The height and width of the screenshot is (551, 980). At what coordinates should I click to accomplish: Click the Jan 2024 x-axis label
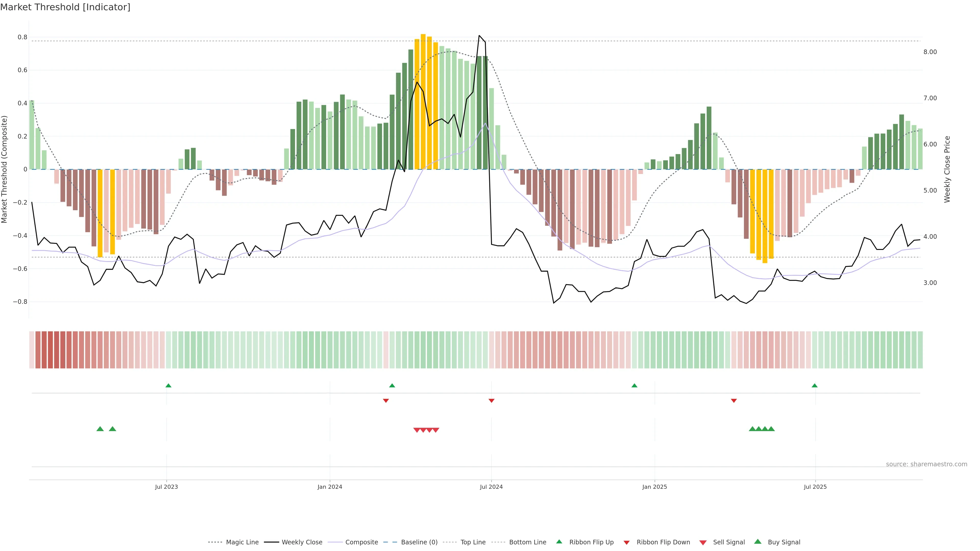point(329,487)
